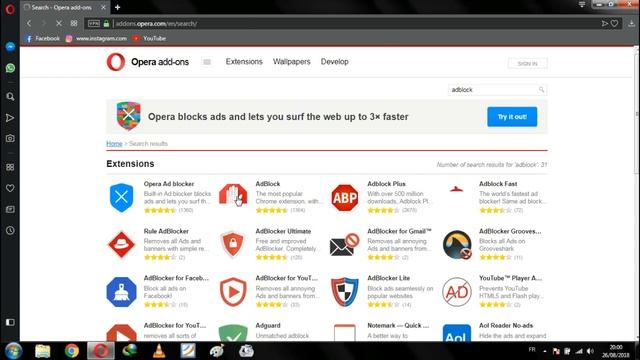Click the volume icon in system tray

pos(590,351)
